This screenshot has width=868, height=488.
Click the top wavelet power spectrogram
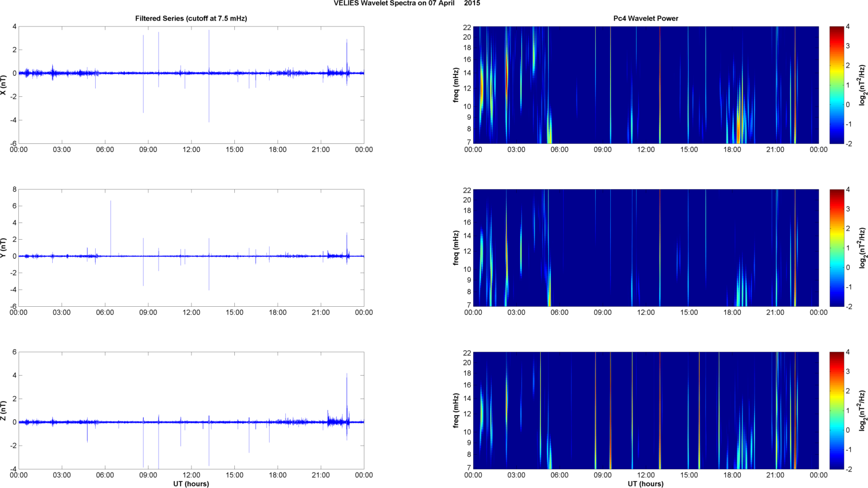(646, 85)
